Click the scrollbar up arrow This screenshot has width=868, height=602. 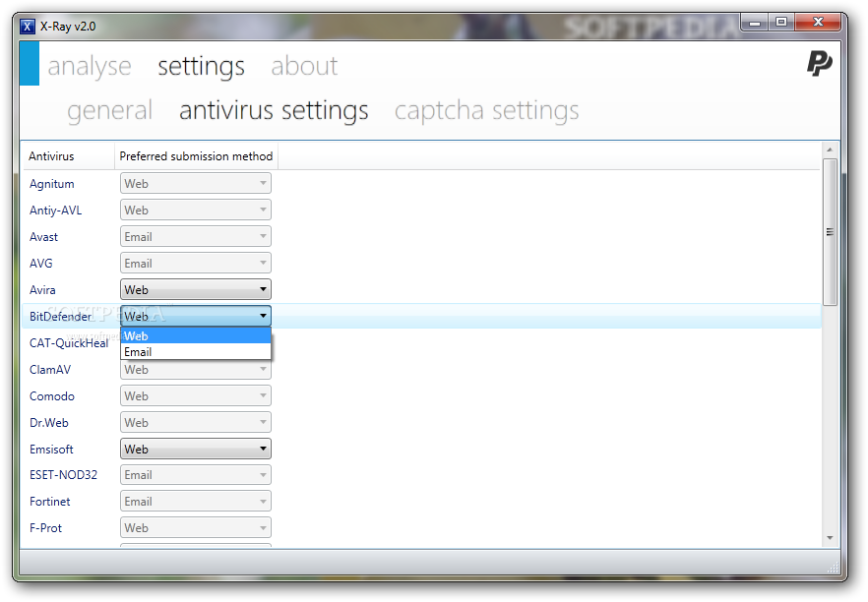tap(830, 150)
